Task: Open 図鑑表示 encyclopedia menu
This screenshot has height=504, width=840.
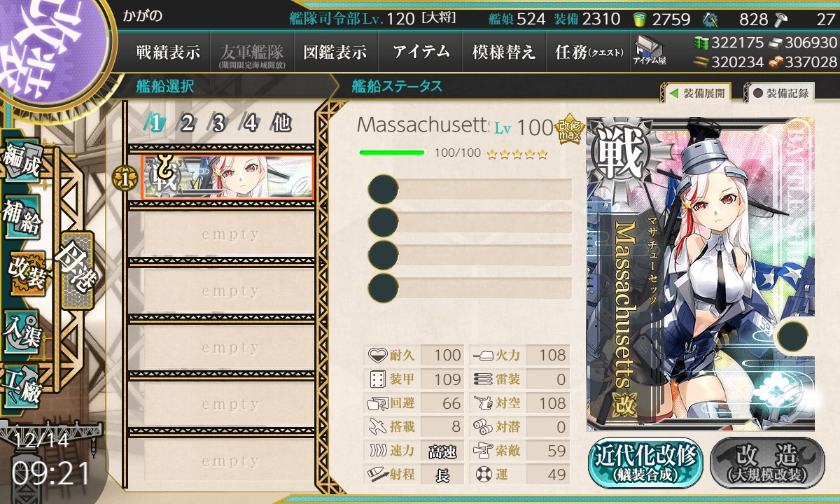Action: [x=336, y=52]
